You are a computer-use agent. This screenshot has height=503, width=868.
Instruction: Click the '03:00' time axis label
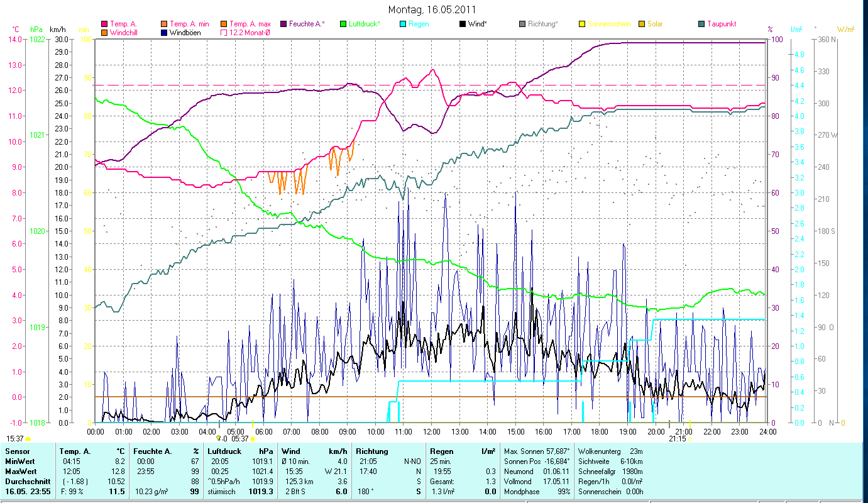tap(179, 431)
